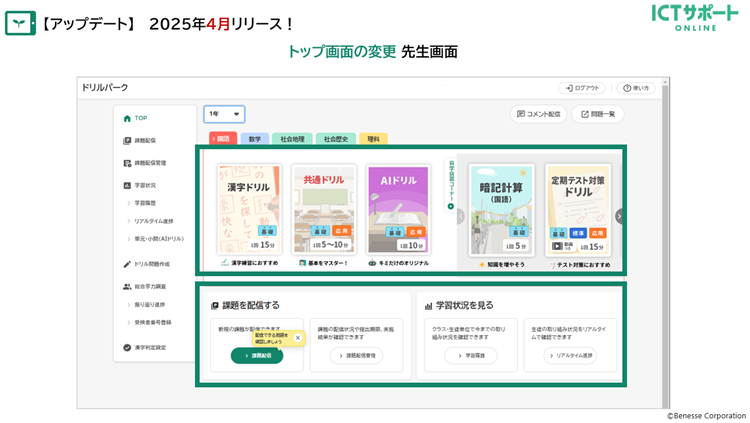This screenshot has height=423, width=750.
Task: Click the green 課題配信 button
Action: pos(257,355)
